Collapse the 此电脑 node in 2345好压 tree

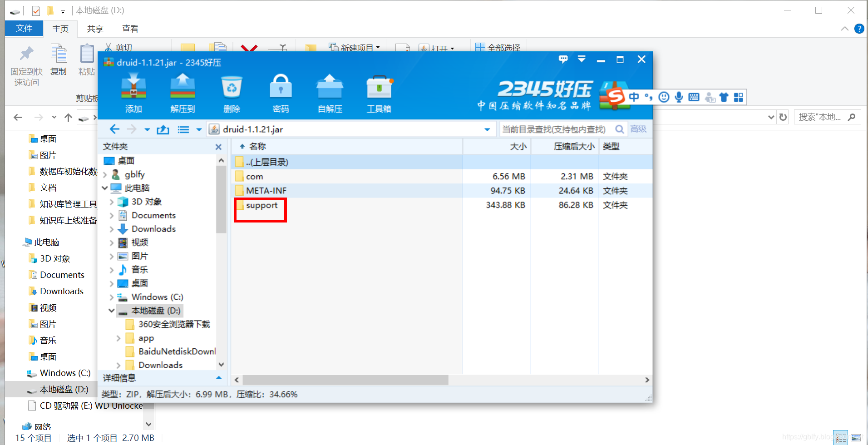click(105, 188)
